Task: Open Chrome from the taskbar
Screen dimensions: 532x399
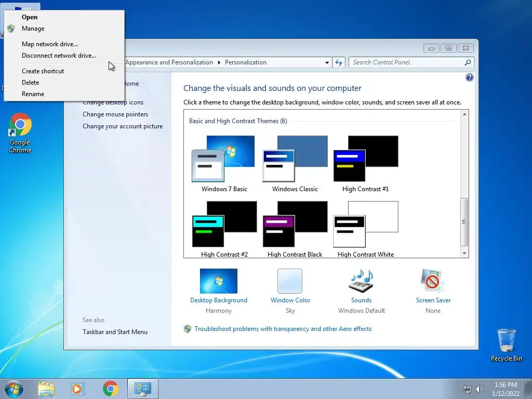Action: tap(110, 389)
